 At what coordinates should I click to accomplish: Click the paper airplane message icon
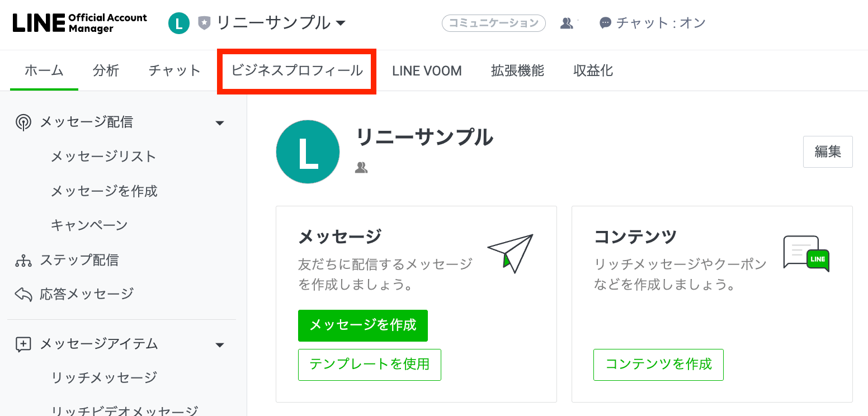(x=510, y=253)
